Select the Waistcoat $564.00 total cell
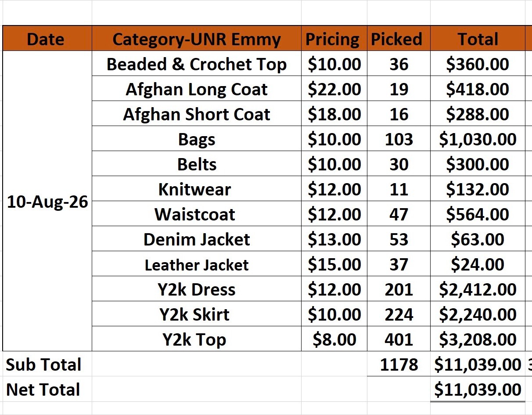532x415 pixels. click(478, 214)
